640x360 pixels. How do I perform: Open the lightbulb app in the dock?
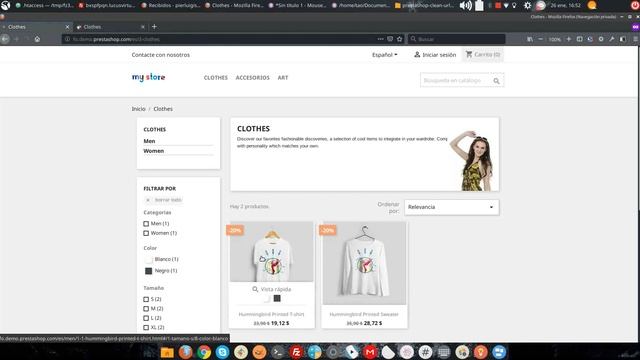480,352
